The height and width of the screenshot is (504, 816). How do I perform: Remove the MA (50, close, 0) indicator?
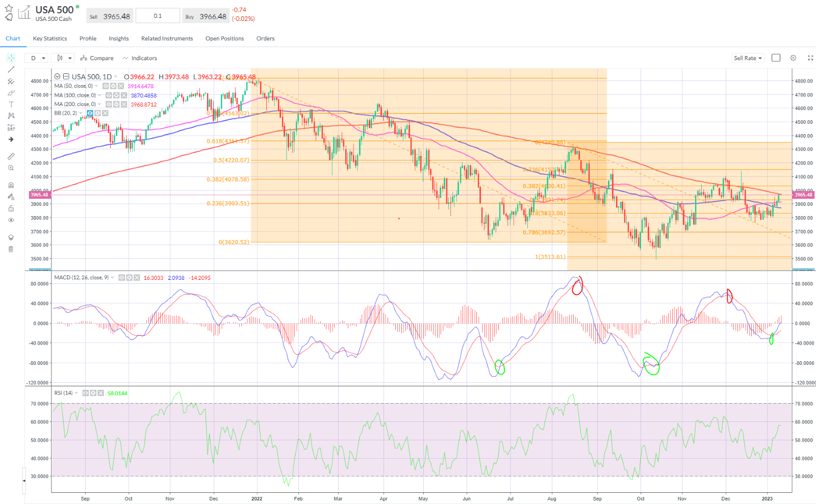pos(121,86)
